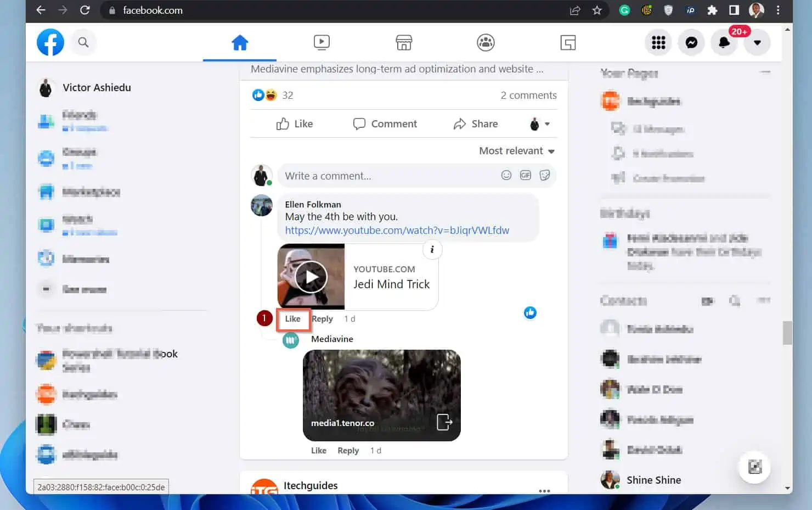
Task: Open the Contacts options menu
Action: 763,300
